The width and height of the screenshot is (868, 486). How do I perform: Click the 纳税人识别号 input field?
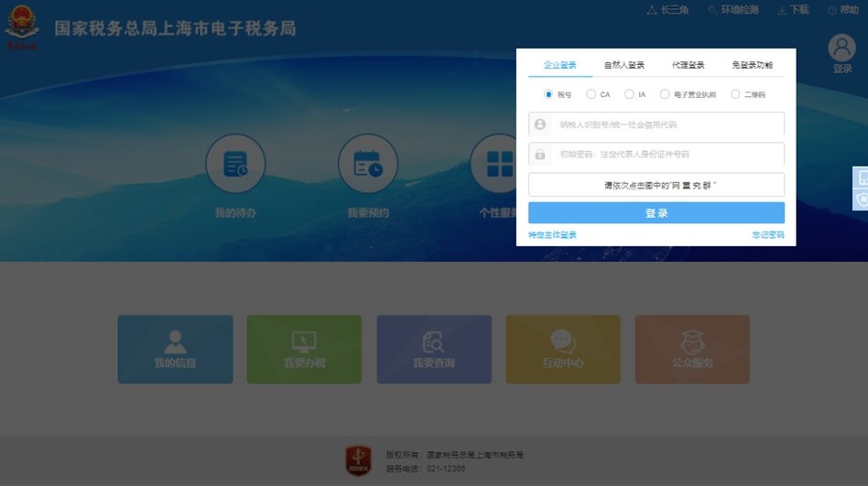(x=666, y=124)
